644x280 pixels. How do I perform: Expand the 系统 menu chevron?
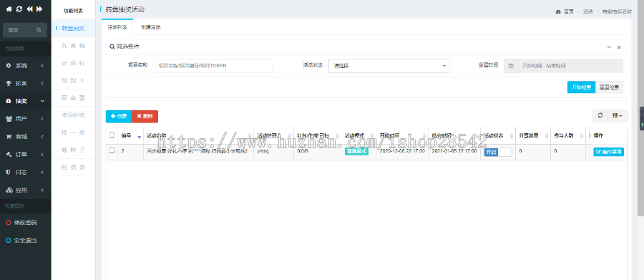click(x=42, y=66)
